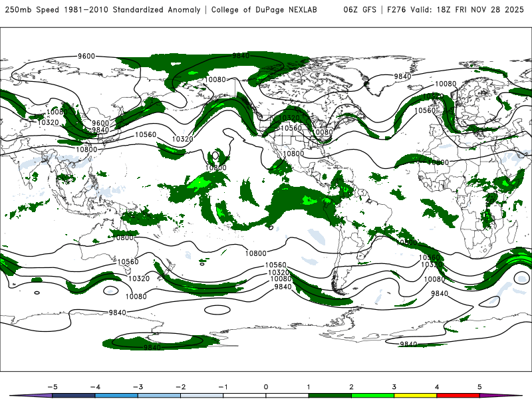Click the colorbar tick label -5

[53, 387]
